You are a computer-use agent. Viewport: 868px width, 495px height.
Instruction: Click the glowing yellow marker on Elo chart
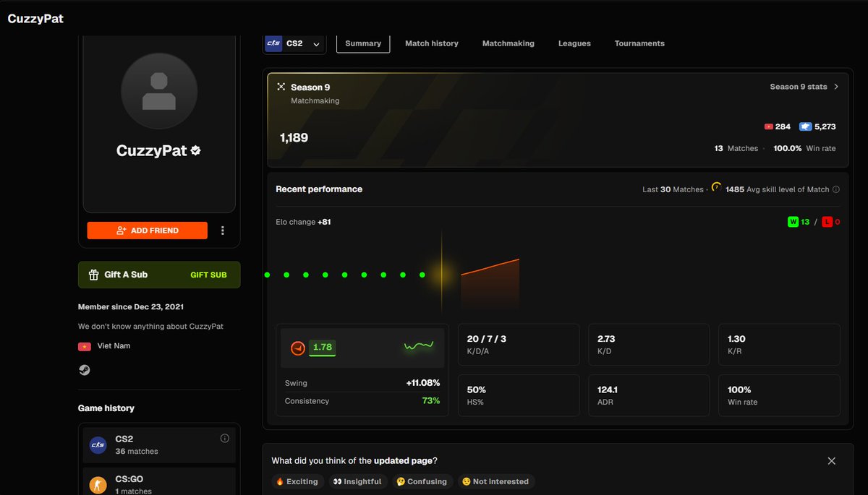pos(442,275)
